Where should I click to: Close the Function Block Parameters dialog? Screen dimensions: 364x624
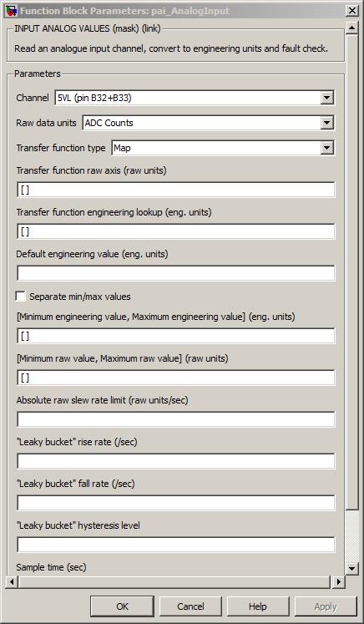click(x=352, y=11)
